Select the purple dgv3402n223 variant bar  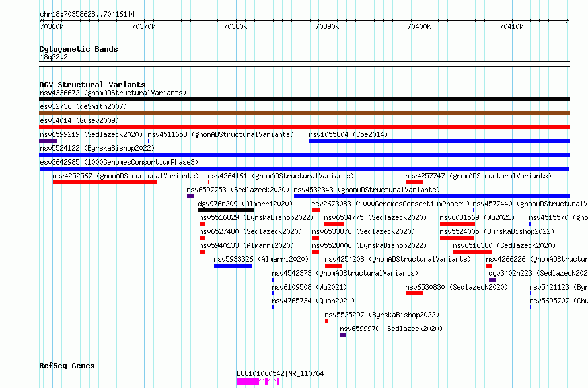pyautogui.click(x=492, y=280)
